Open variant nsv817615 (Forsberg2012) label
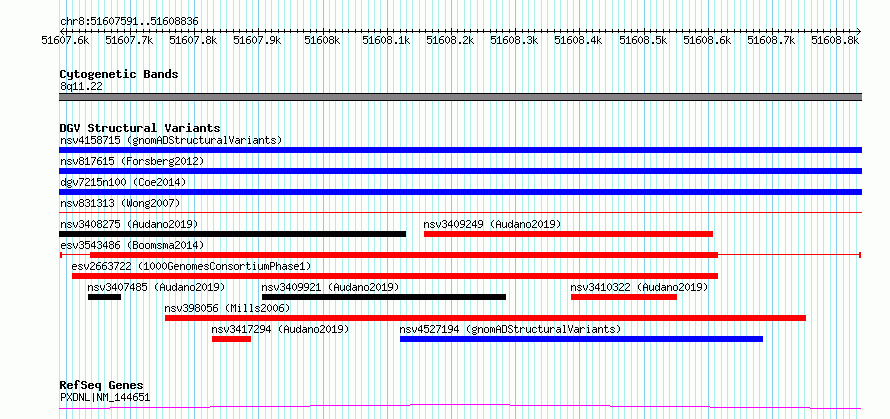The image size is (890, 419). (132, 161)
